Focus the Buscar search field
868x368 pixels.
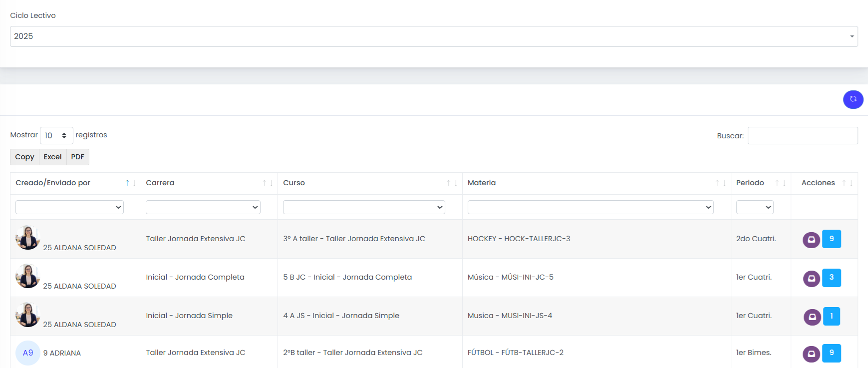coord(803,135)
